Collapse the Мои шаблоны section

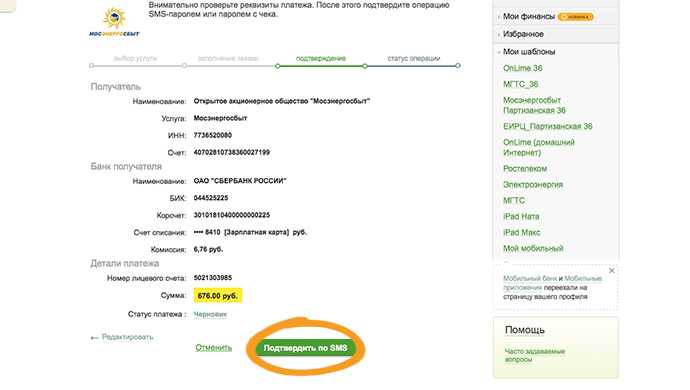[x=529, y=52]
